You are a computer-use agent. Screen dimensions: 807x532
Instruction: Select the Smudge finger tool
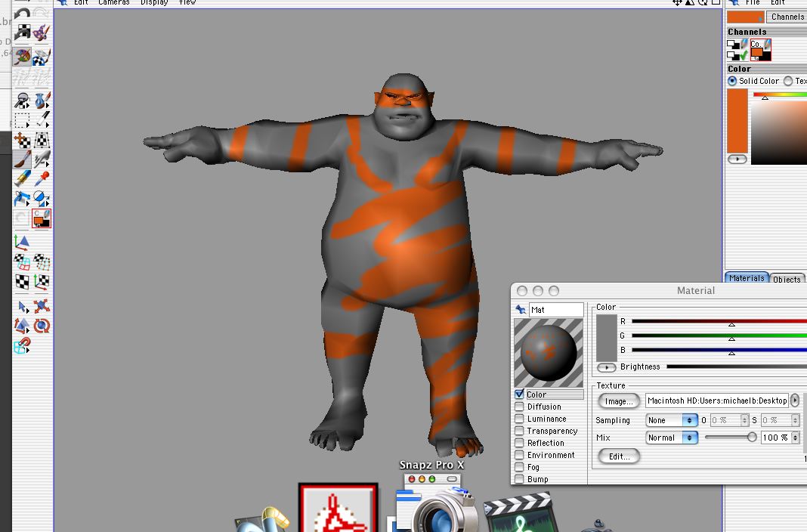[41, 159]
